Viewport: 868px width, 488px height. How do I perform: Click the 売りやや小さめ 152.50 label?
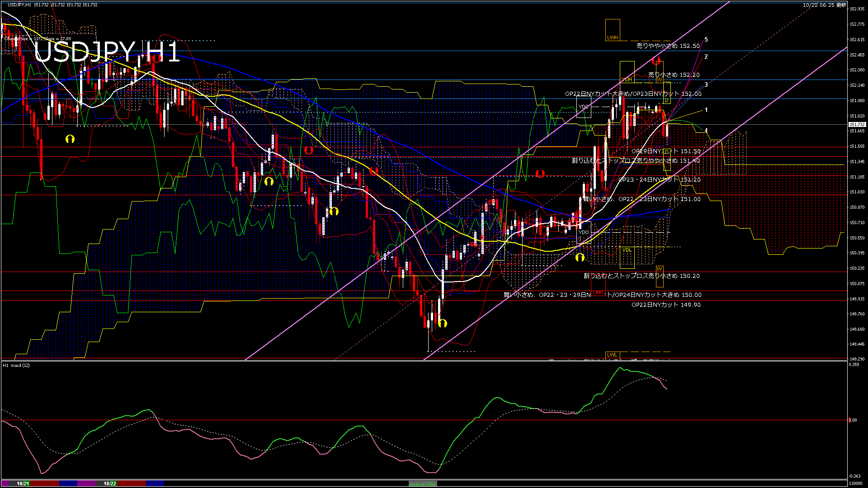(668, 46)
